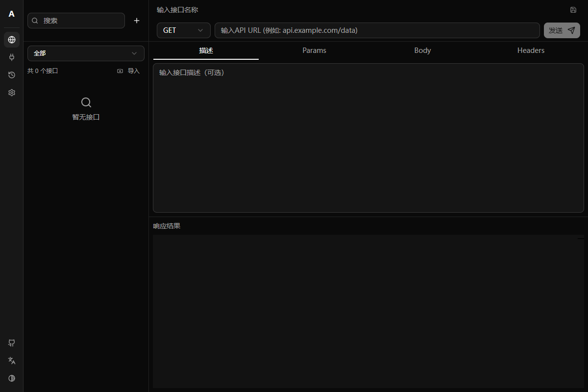Viewport: 588px width, 392px height.
Task: Open the GitHub link icon
Action: (12, 343)
